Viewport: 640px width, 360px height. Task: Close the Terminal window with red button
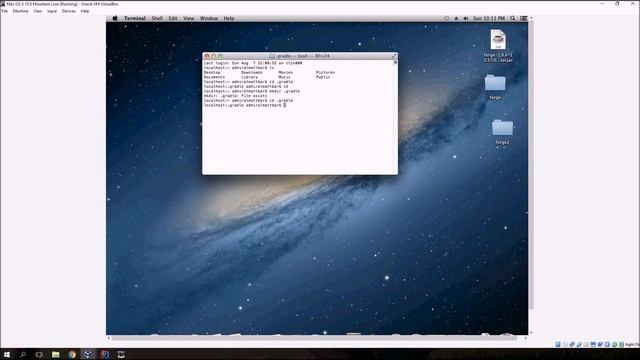pyautogui.click(x=207, y=56)
